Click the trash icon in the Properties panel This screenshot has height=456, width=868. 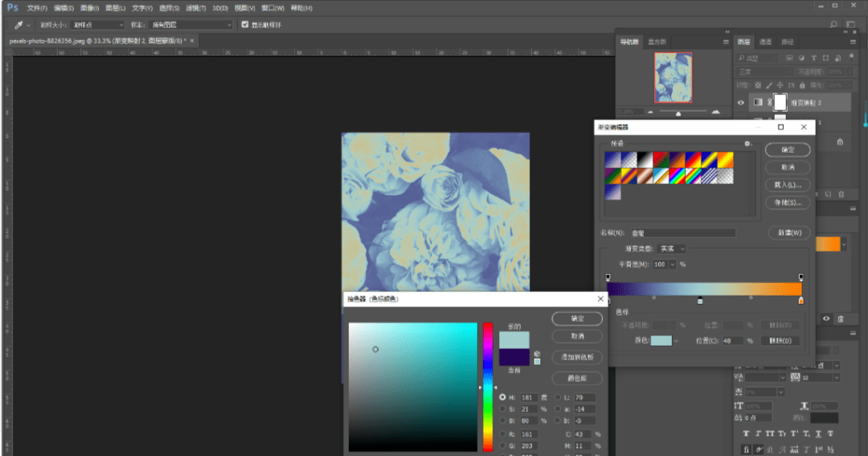pos(841,318)
